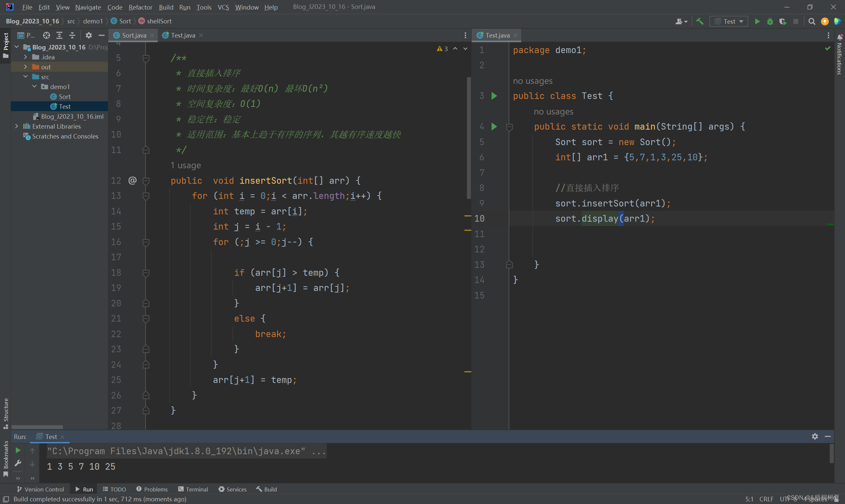Screen dimensions: 845x504
Task: Click the IDE update arrow icon
Action: (x=825, y=21)
